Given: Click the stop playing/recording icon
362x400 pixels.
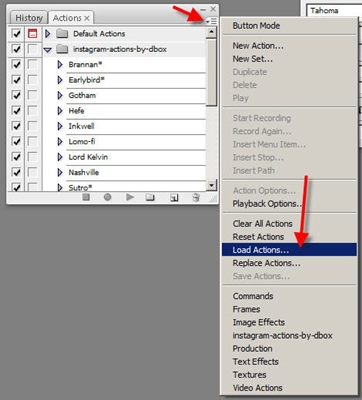Looking at the screenshot, I should (86, 197).
